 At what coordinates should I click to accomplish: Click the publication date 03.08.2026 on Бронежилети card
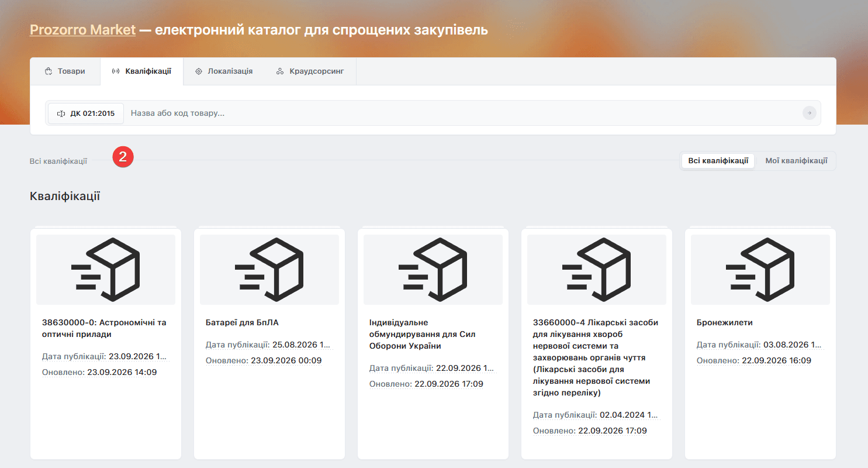point(793,345)
